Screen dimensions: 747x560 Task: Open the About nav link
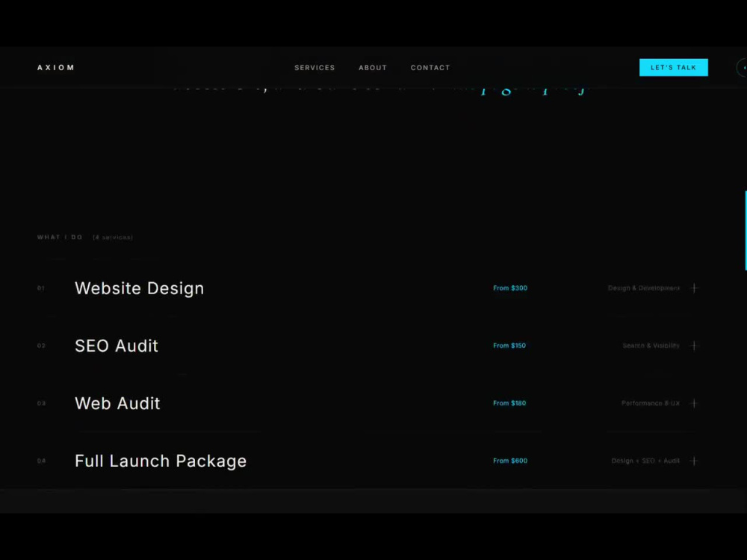tap(373, 68)
